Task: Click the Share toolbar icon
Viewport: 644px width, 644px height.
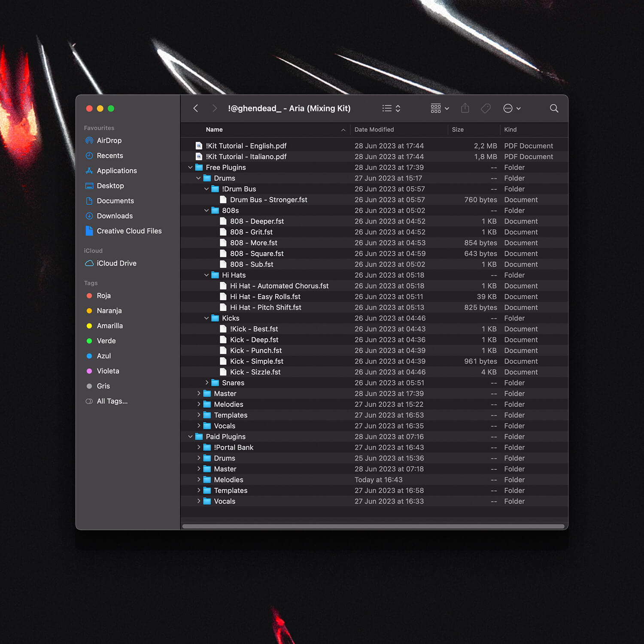Action: (465, 108)
